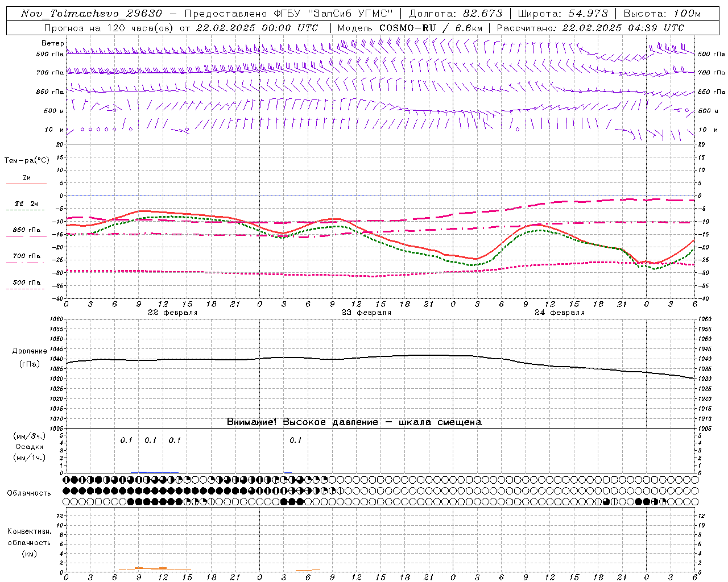The height and width of the screenshot is (582, 728).
Task: Select the latitude value Широта: 54.973
Action: pyautogui.click(x=563, y=14)
